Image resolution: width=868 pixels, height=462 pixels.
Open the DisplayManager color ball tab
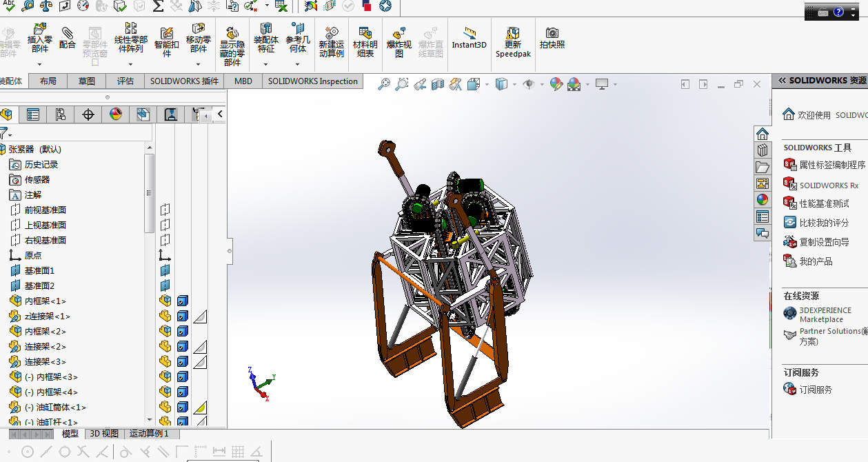[x=116, y=114]
